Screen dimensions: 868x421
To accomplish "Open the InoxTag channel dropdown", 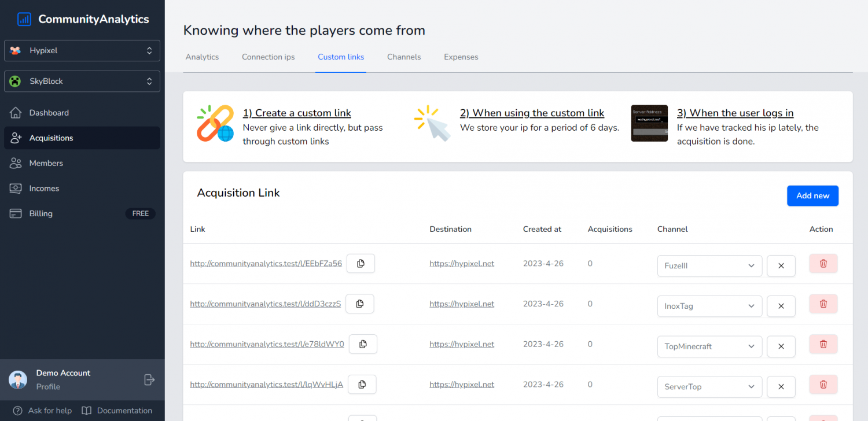I will (709, 306).
